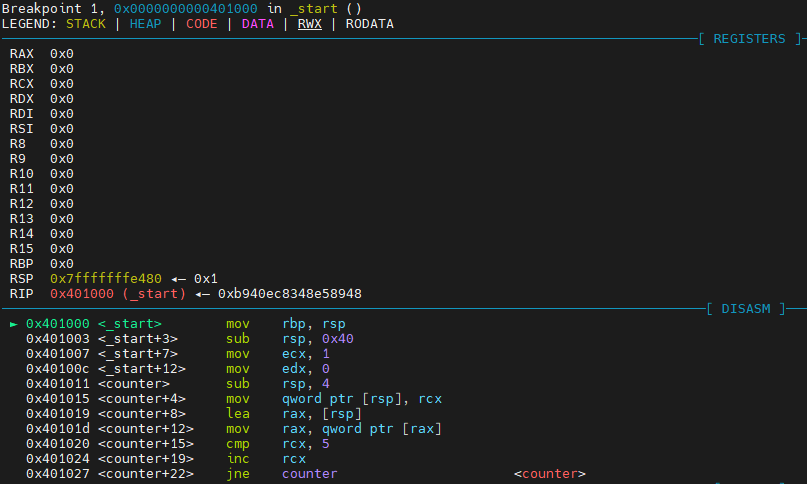Click the RIP value 0x401000 (_start)
Image resolution: width=807 pixels, height=484 pixels.
(x=118, y=293)
